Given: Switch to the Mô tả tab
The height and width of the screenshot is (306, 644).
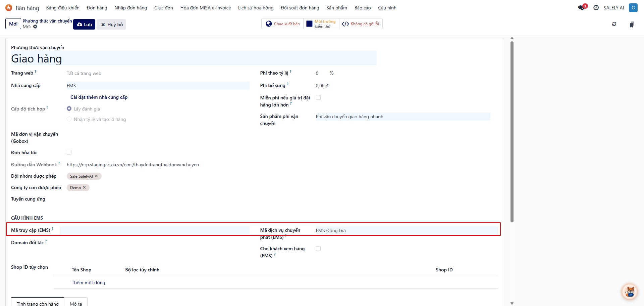Looking at the screenshot, I should pos(76,303).
